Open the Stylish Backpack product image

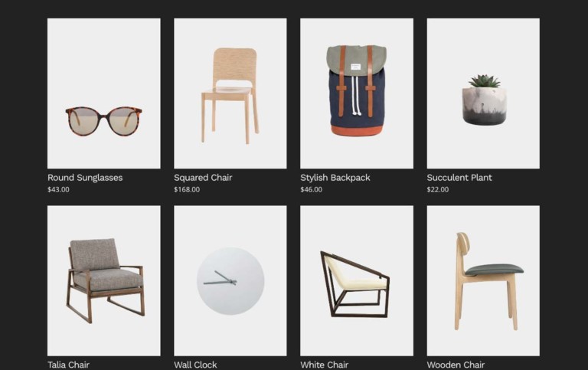tap(357, 93)
